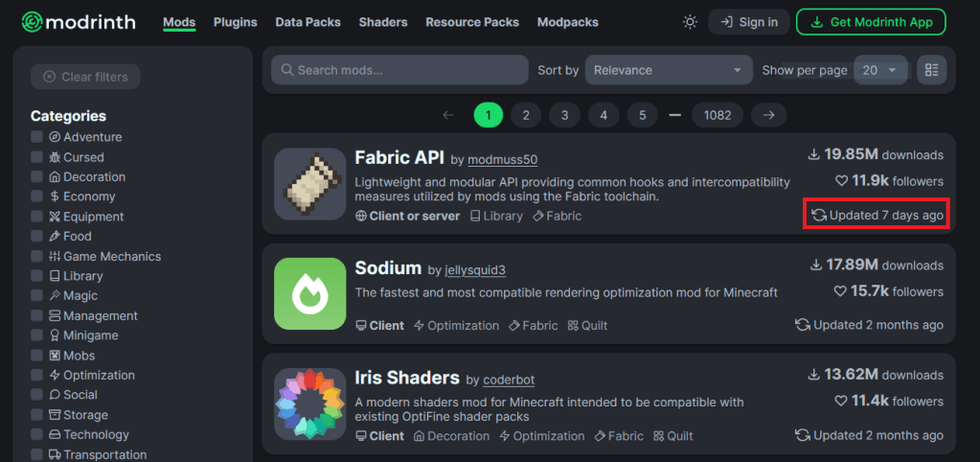Go to previous page arrow
980x462 pixels.
448,115
